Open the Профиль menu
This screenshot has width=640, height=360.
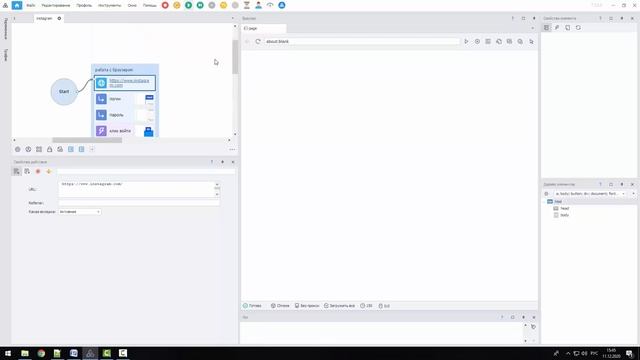(x=84, y=5)
